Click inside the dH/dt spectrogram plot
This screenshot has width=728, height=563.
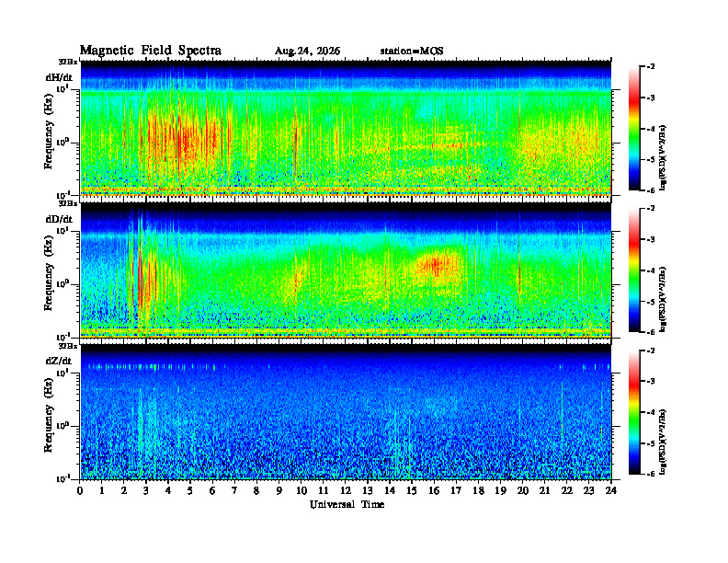(x=346, y=128)
